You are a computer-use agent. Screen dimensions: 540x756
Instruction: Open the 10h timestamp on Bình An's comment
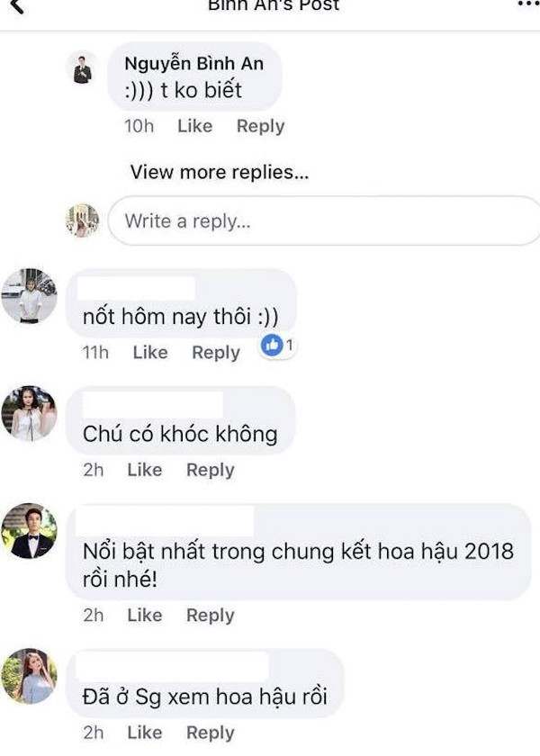tap(139, 126)
